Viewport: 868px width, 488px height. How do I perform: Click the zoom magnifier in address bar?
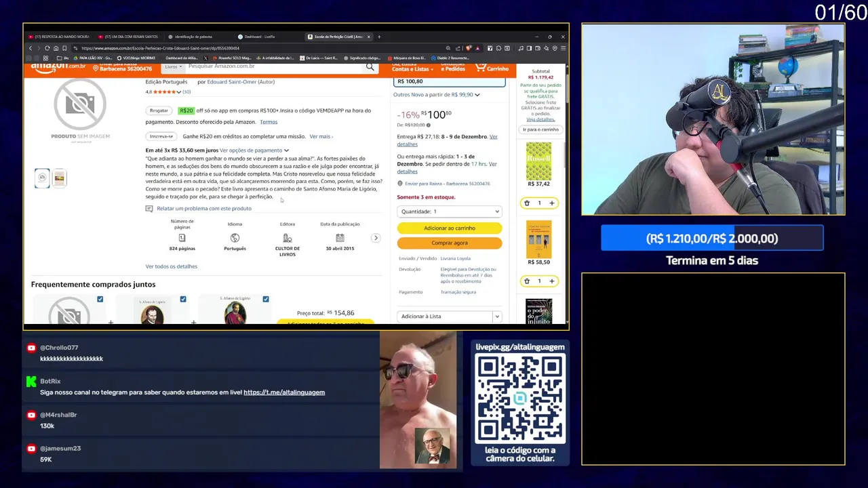point(448,48)
